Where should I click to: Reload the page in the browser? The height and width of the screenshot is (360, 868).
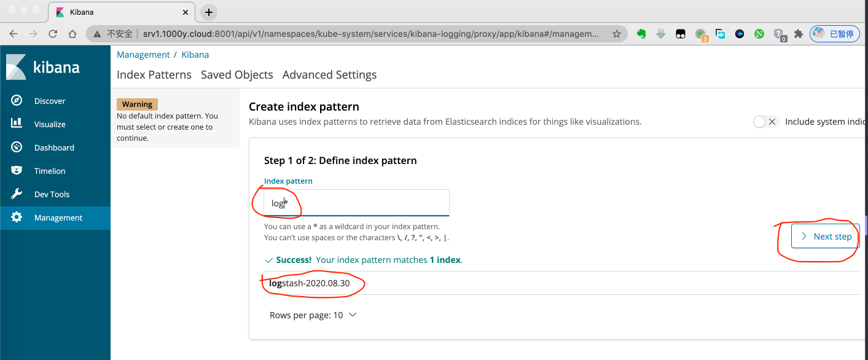53,34
